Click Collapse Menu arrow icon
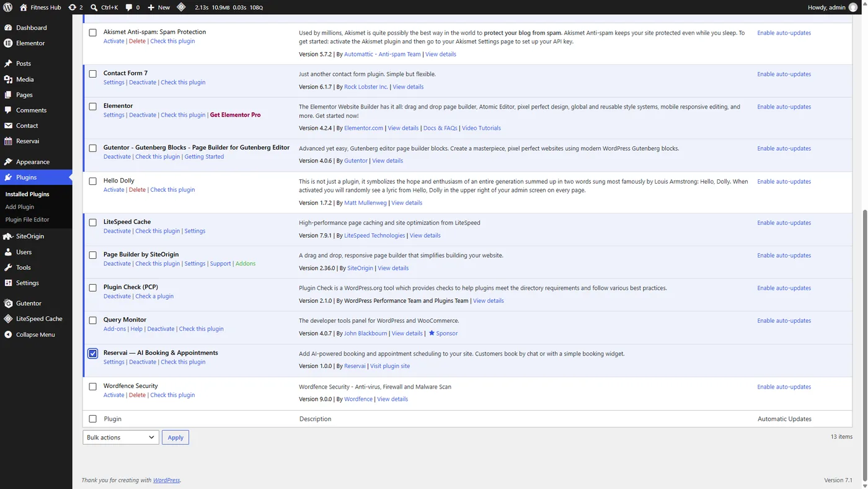The height and width of the screenshot is (489, 868). (8, 334)
